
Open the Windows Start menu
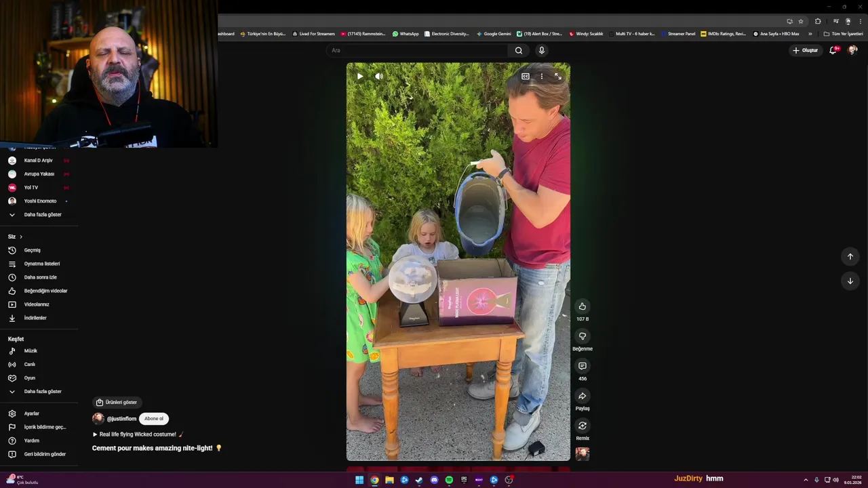(359, 480)
